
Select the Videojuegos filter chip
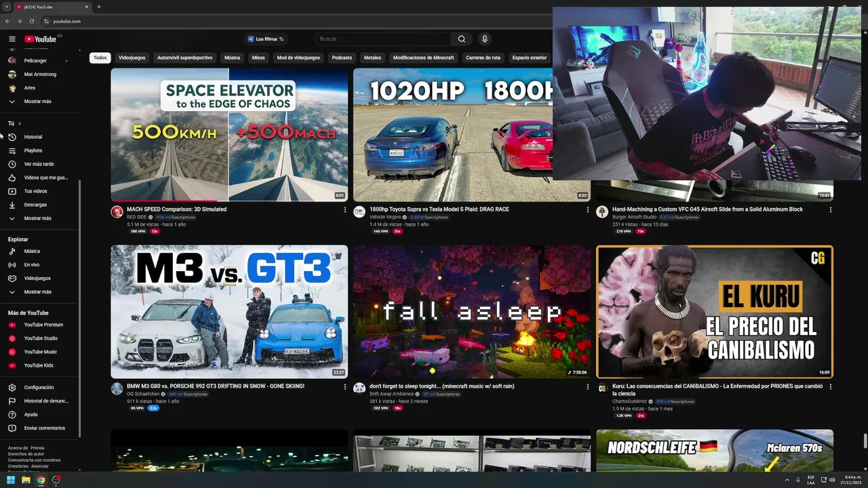coord(132,58)
